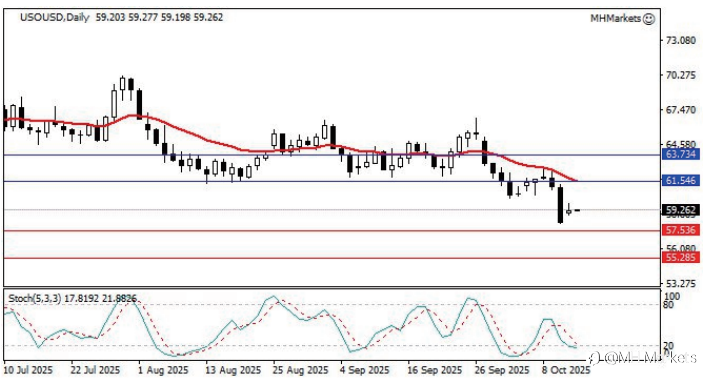This screenshot has width=705, height=386.
Task: Select the 57.536 red price label
Action: [681, 230]
